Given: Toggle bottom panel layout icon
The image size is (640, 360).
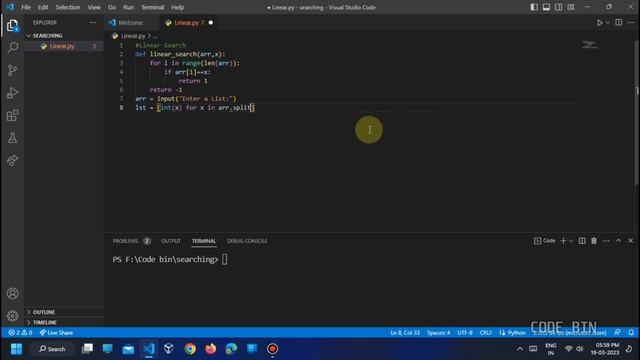Looking at the screenshot, I should click(x=546, y=7).
